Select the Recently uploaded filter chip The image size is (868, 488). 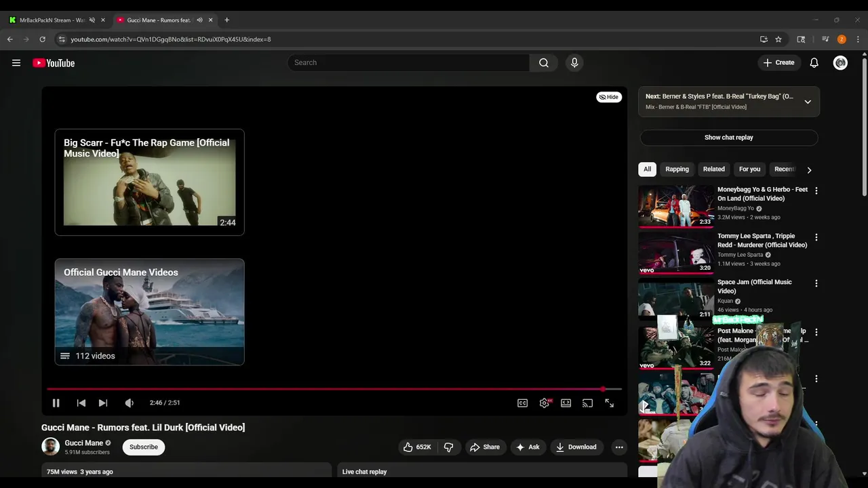tap(785, 169)
